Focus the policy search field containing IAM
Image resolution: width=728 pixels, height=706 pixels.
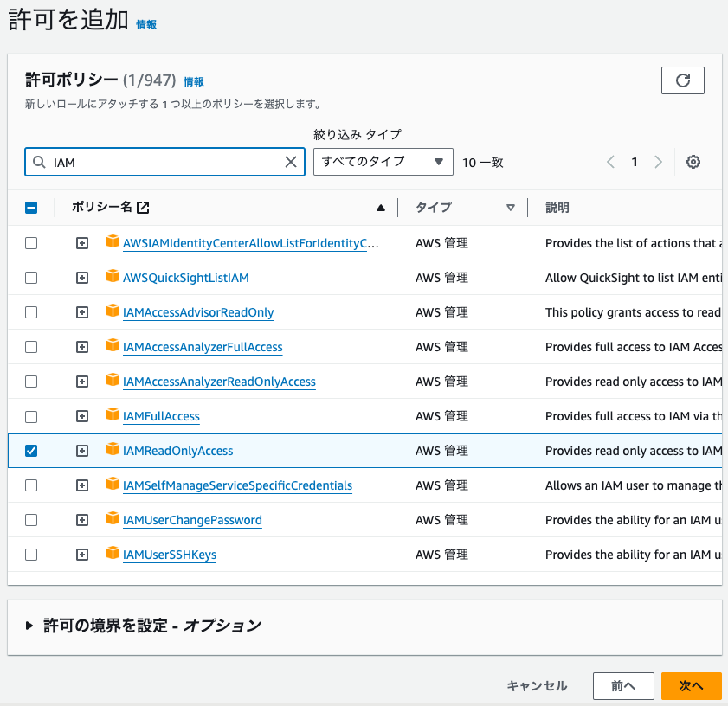[164, 162]
